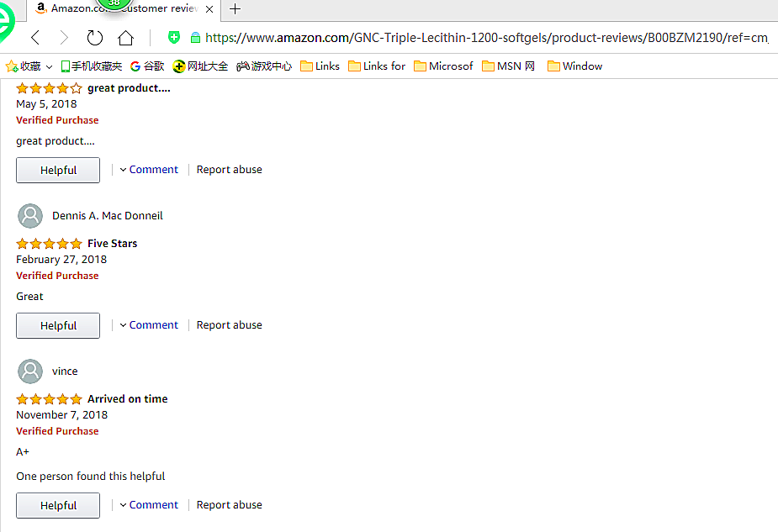Open the Arrived on time review title
The height and width of the screenshot is (532, 778).
pos(127,399)
